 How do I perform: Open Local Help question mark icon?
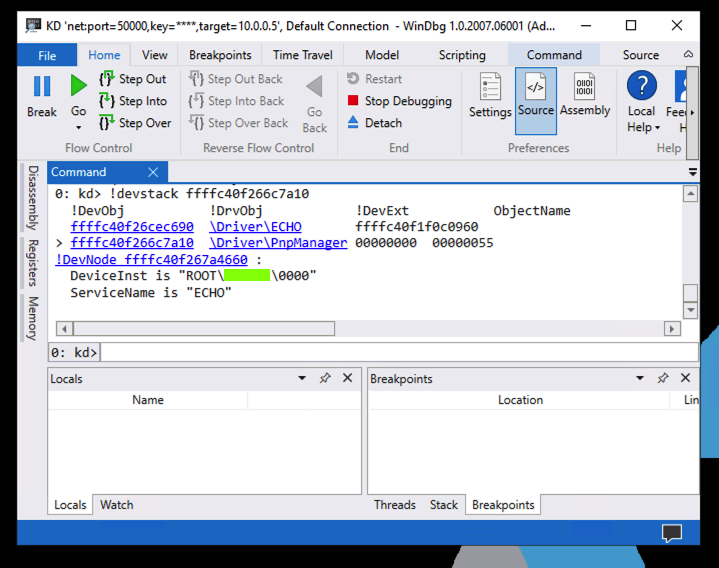pos(642,86)
